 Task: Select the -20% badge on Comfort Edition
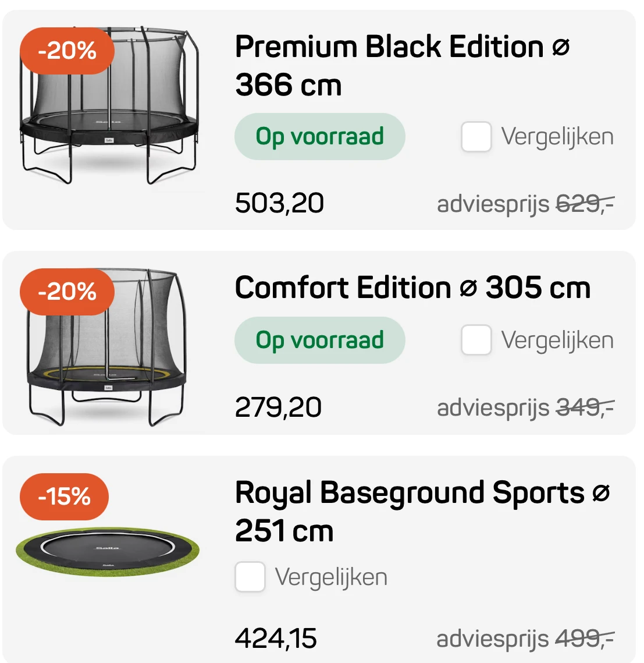(x=67, y=291)
